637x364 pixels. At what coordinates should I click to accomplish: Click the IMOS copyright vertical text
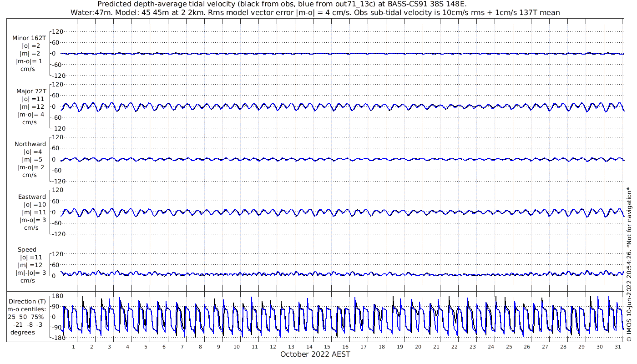(629, 264)
